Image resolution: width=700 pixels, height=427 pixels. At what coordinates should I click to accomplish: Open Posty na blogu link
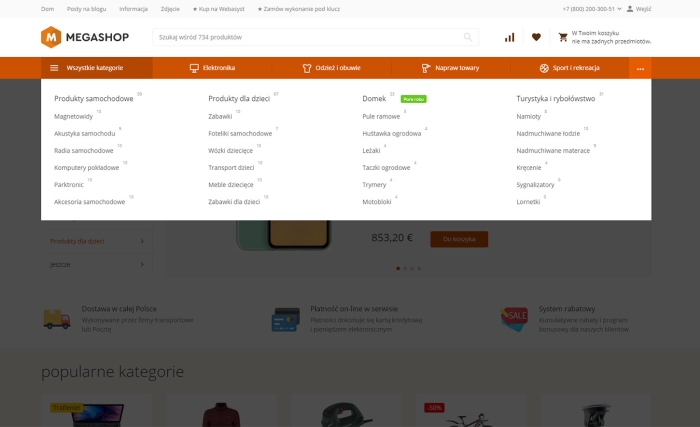point(87,9)
